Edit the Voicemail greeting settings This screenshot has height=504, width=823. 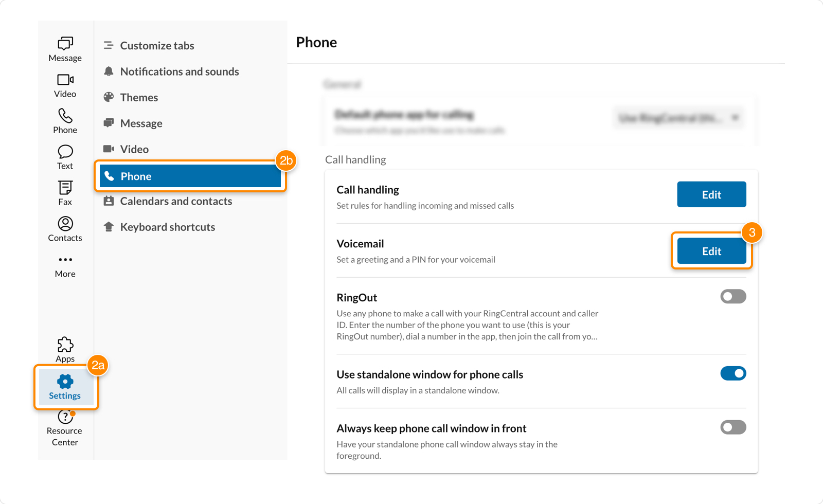pos(711,251)
